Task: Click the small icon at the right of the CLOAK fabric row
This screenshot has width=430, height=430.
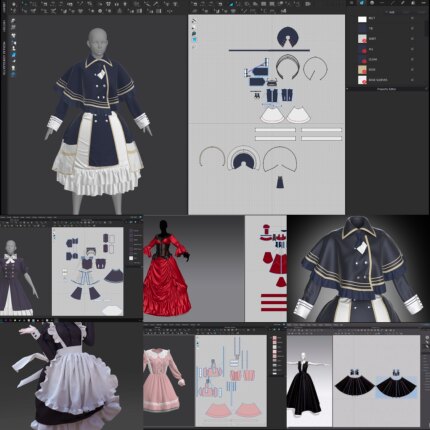Action: (x=412, y=60)
